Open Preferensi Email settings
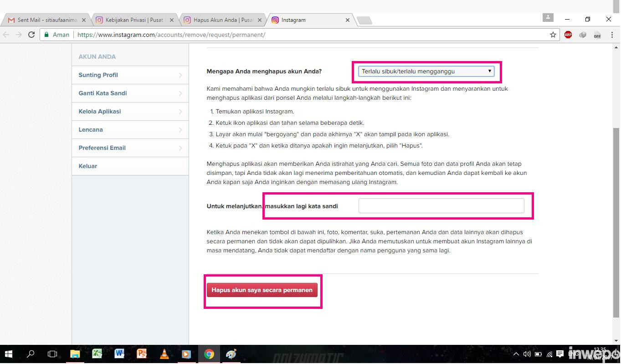621x364 pixels. (x=130, y=148)
